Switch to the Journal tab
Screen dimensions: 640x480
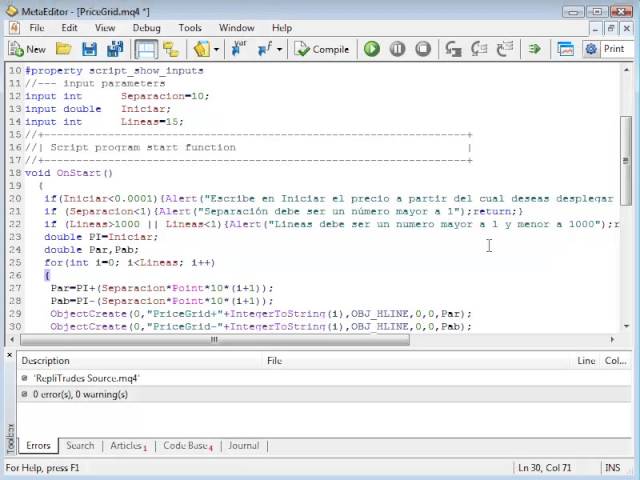click(x=244, y=446)
